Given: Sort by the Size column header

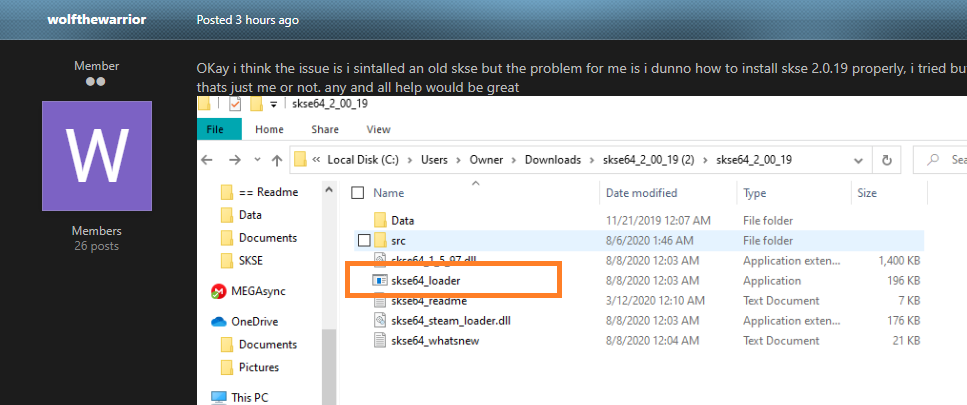Looking at the screenshot, I should [866, 193].
